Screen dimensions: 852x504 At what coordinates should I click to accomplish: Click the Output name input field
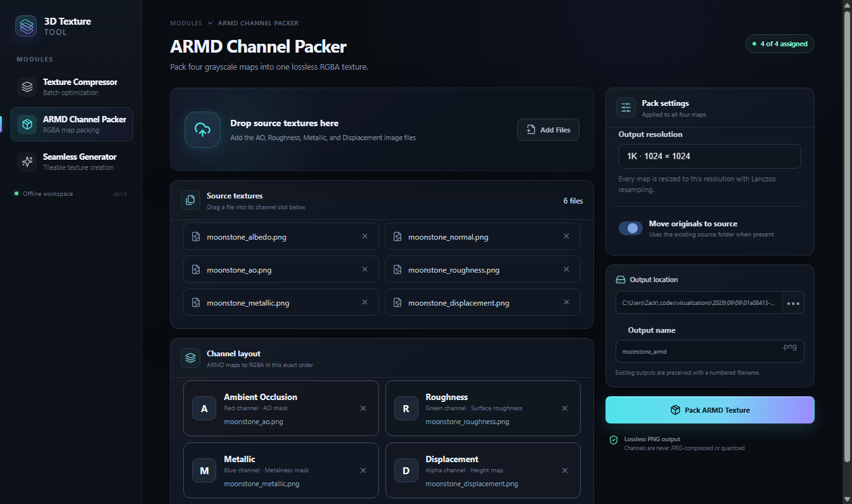(709, 351)
